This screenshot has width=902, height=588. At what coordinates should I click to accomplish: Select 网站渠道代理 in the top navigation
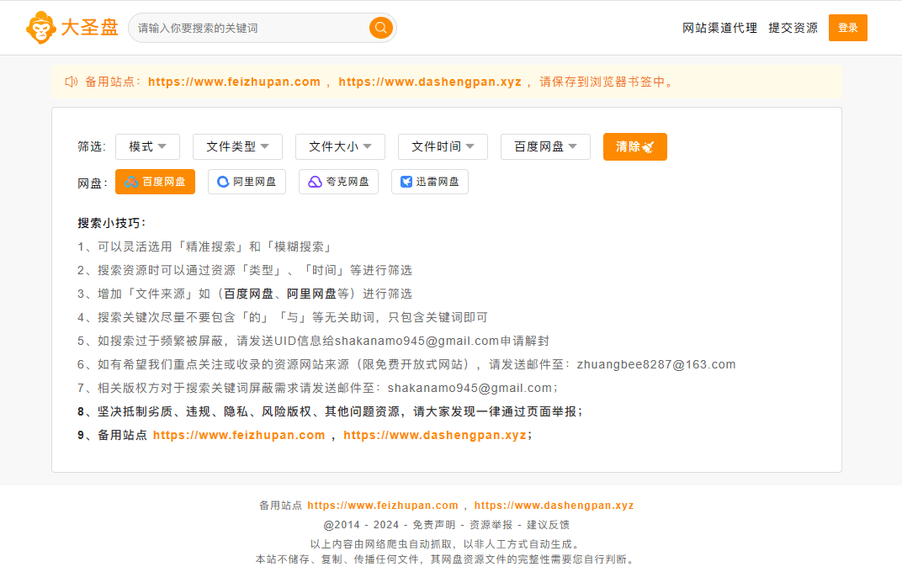tap(721, 27)
